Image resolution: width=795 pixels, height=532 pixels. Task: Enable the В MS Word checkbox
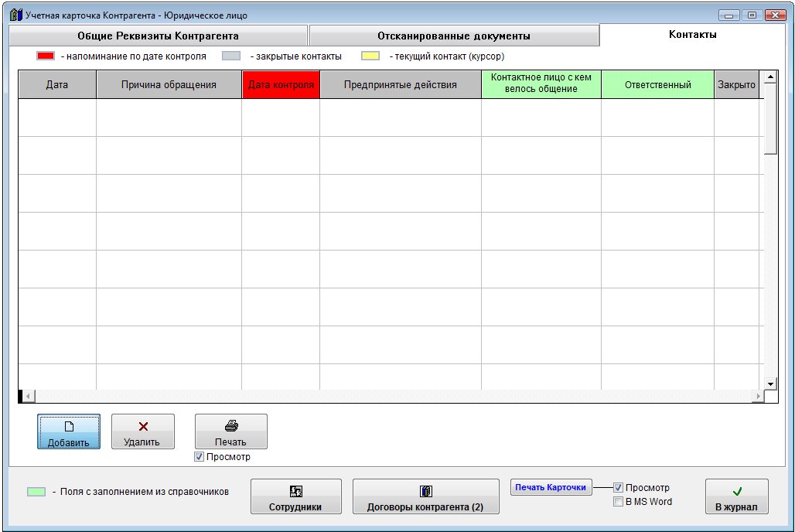coord(618,502)
